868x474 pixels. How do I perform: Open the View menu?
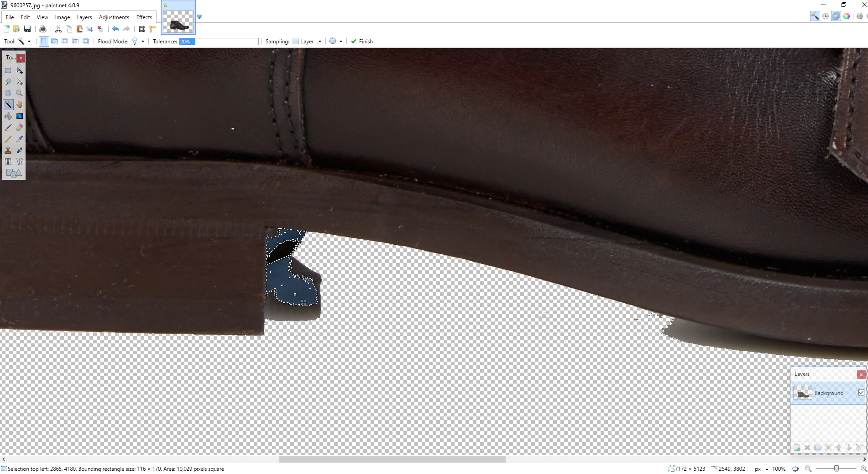tap(42, 17)
